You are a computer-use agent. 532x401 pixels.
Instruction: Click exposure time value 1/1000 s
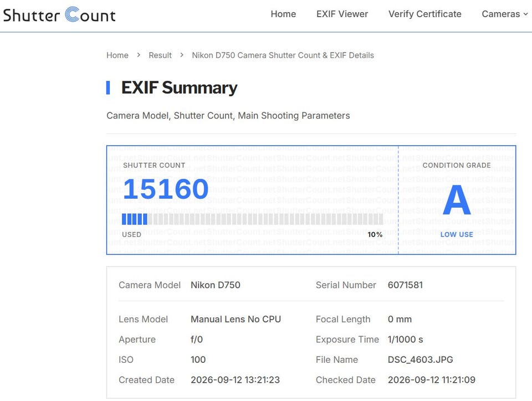pyautogui.click(x=406, y=340)
